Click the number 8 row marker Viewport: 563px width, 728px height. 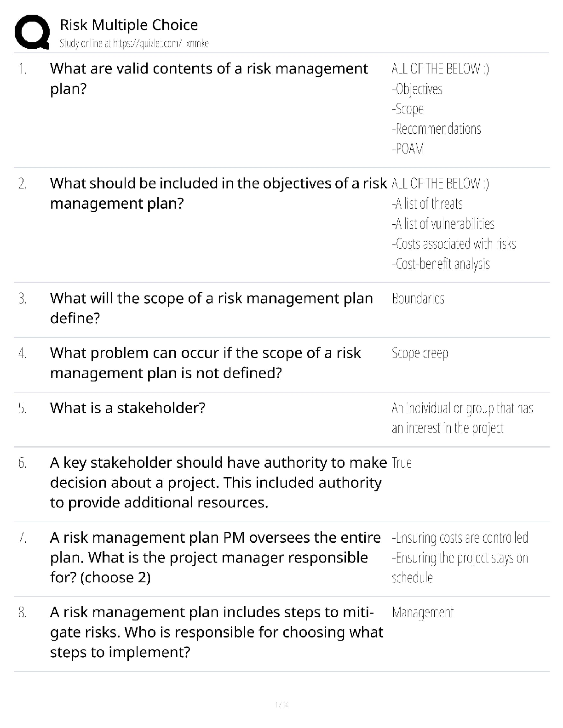click(22, 613)
